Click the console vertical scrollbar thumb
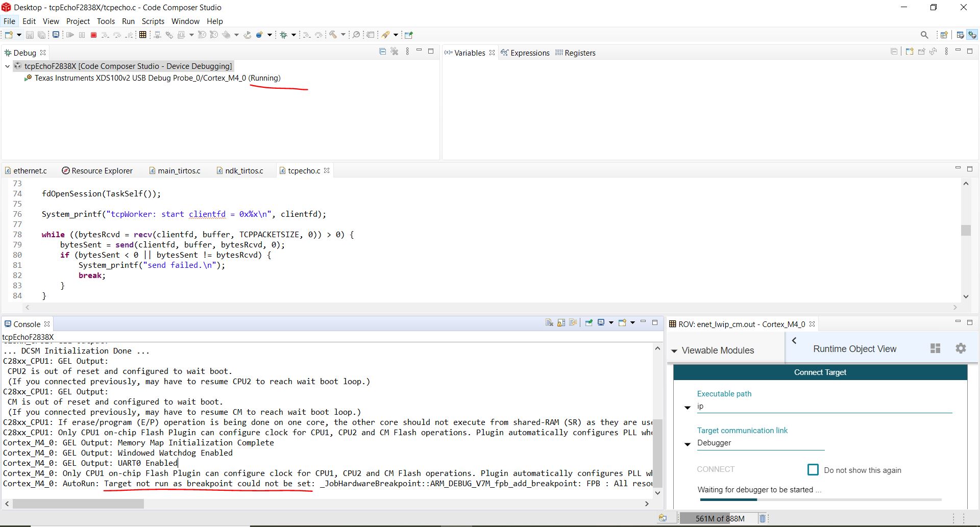 click(x=657, y=453)
